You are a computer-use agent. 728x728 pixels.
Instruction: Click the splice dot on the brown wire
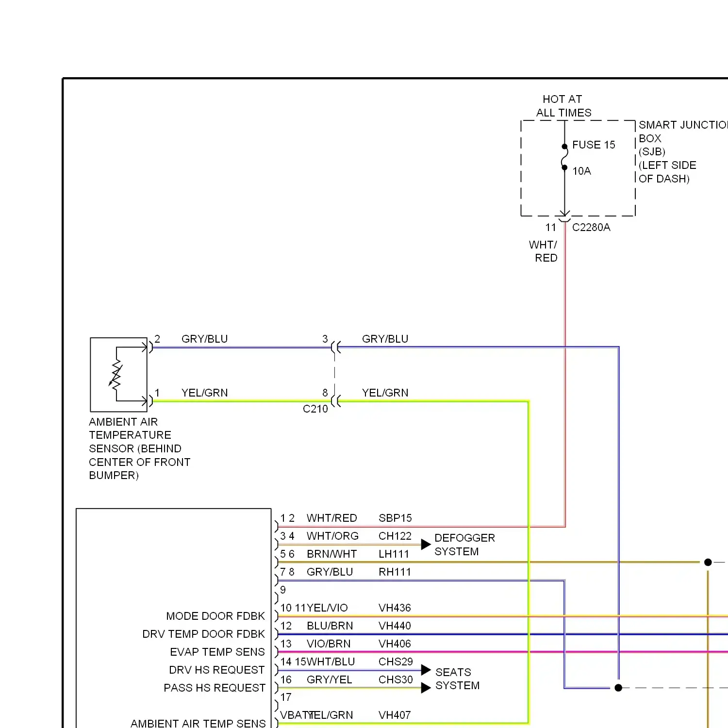[708, 563]
